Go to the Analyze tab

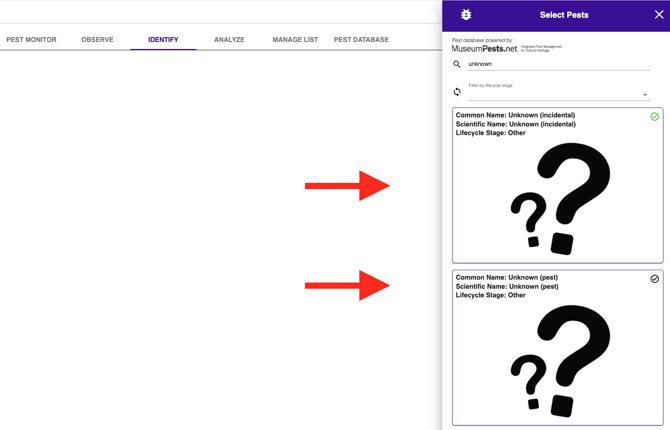click(x=229, y=40)
